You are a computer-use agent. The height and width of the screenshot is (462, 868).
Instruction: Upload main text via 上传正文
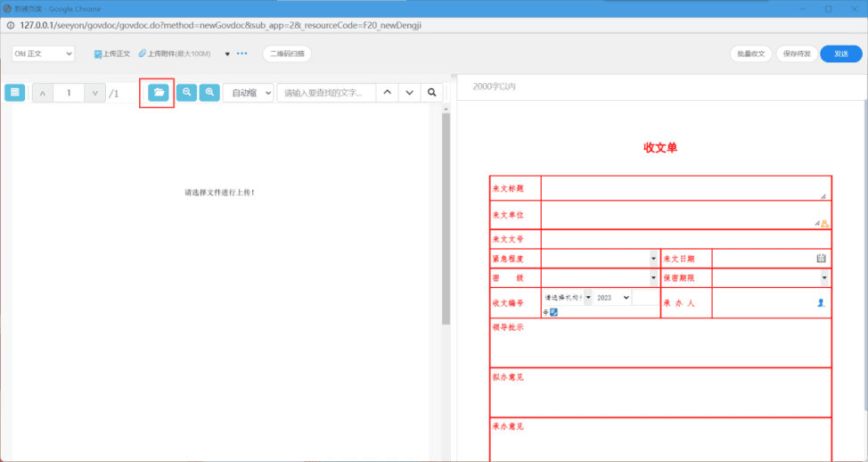(x=112, y=54)
